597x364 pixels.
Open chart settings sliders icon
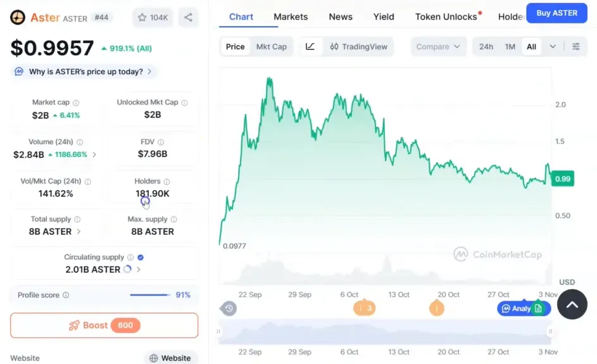pos(575,47)
